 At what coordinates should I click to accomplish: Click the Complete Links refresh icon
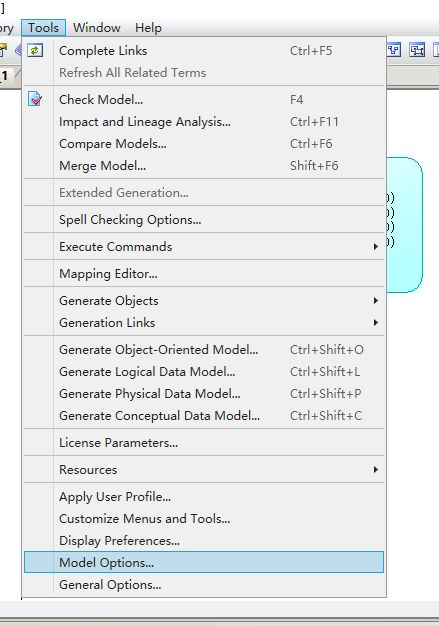coord(35,51)
